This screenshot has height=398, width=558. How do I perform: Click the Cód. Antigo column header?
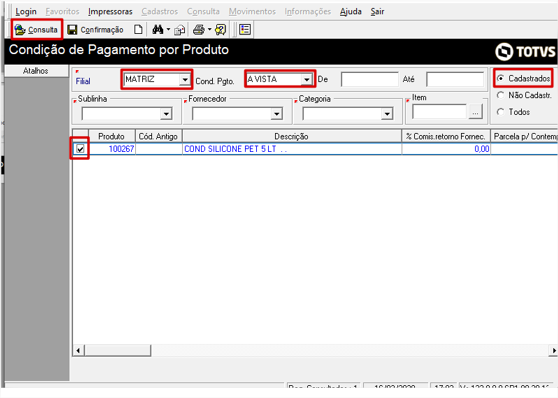(158, 136)
